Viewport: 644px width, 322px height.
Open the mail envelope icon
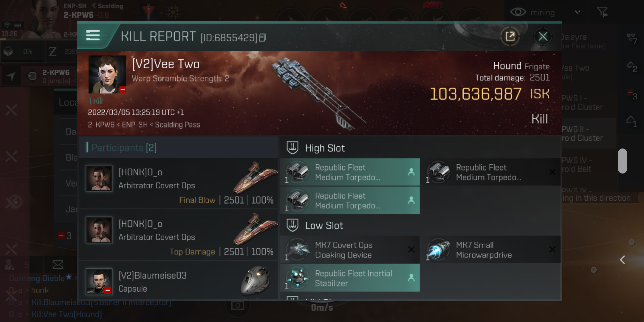(58, 264)
